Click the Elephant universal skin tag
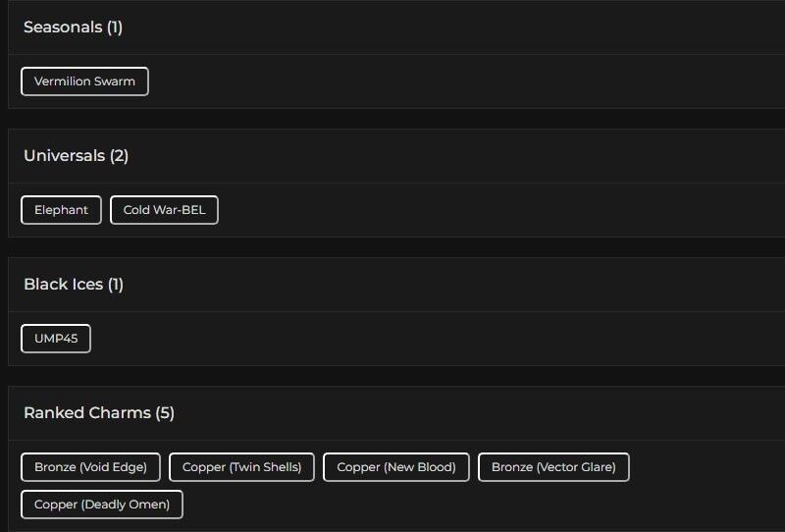The width and height of the screenshot is (785, 532). pyautogui.click(x=61, y=210)
